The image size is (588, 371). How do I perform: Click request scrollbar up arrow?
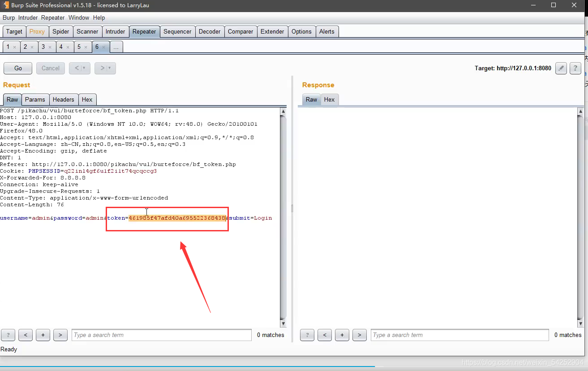pyautogui.click(x=283, y=111)
